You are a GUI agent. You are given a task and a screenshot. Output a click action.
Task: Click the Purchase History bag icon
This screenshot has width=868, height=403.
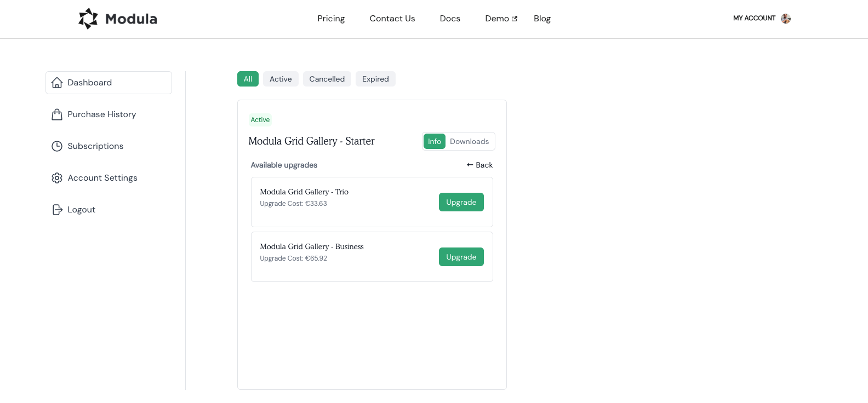57,114
